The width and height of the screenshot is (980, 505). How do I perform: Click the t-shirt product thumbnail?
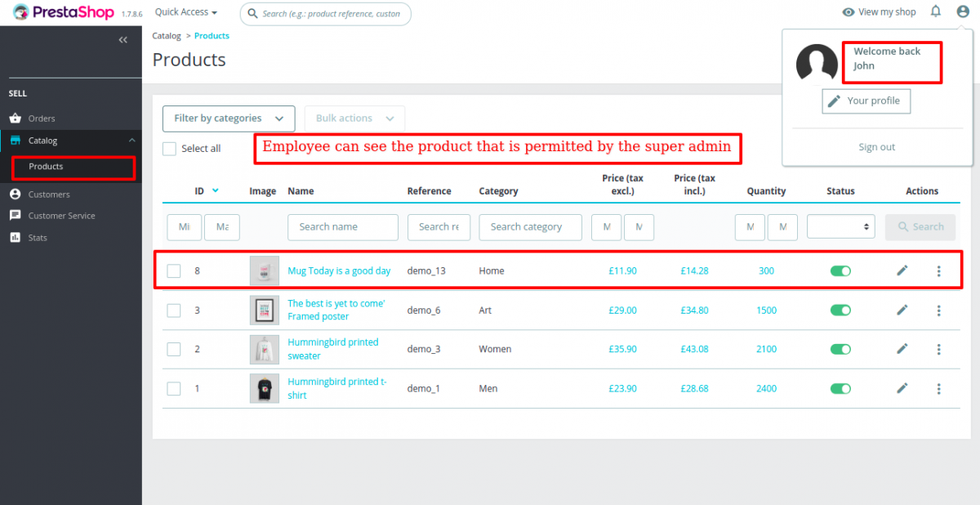tap(264, 388)
